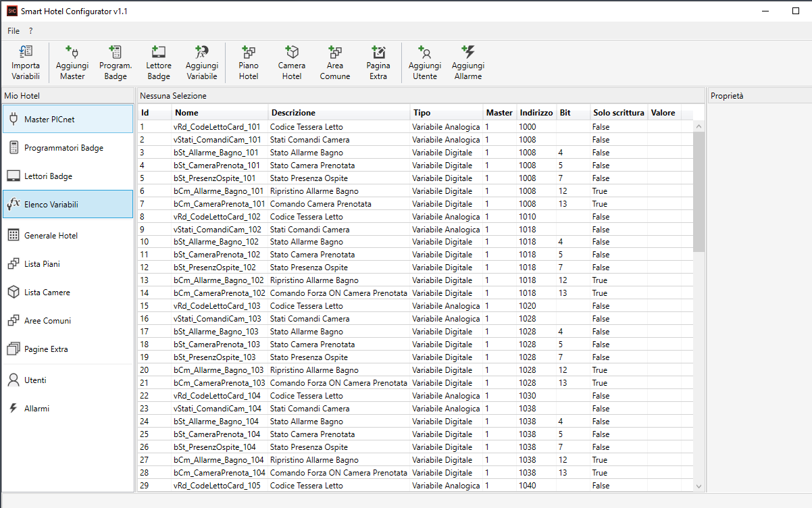Sort by the Solo scrittura column header
The image size is (812, 508).
click(x=619, y=113)
